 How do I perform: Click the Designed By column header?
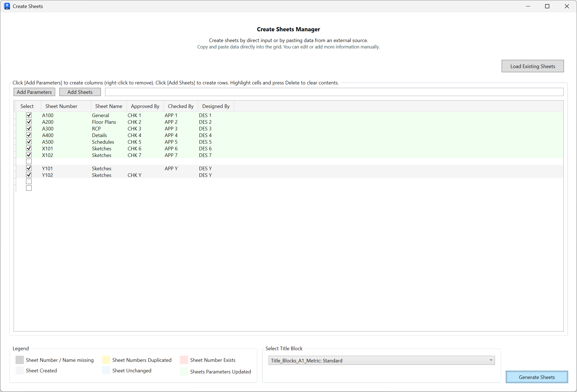[216, 106]
